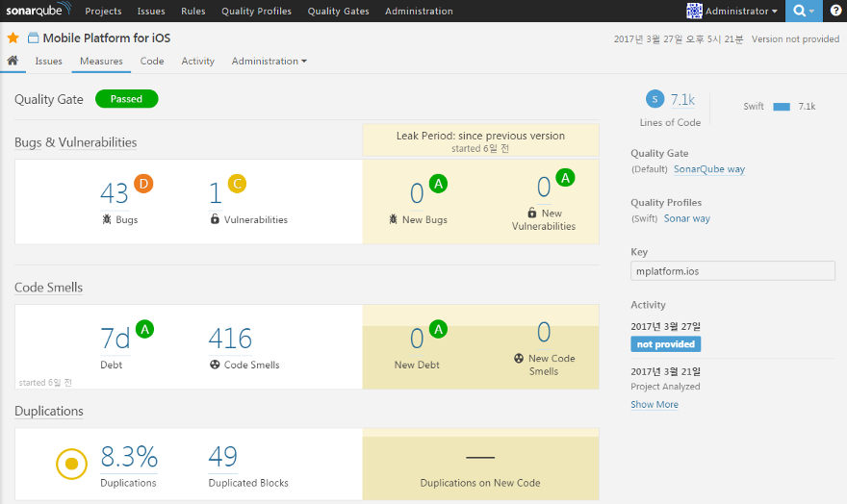Click the A rating badge for New Vulnerabilities
This screenshot has width=847, height=504.
tap(566, 178)
